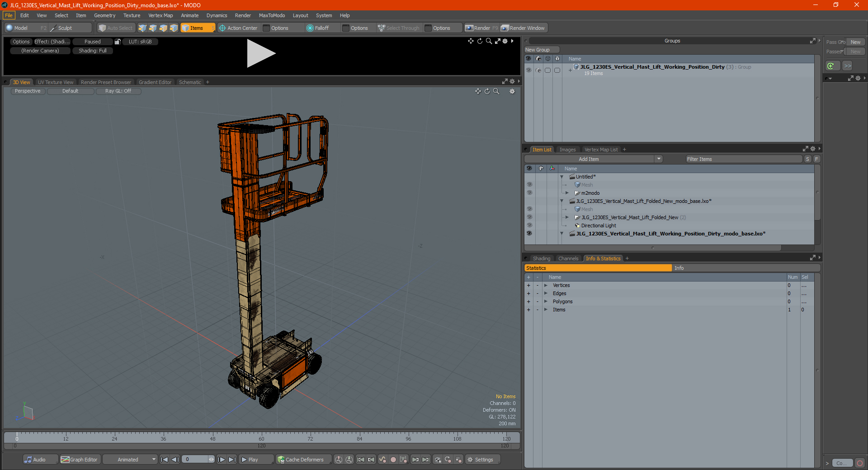This screenshot has height=470, width=868.
Task: Open the Graph Editor
Action: click(x=79, y=460)
